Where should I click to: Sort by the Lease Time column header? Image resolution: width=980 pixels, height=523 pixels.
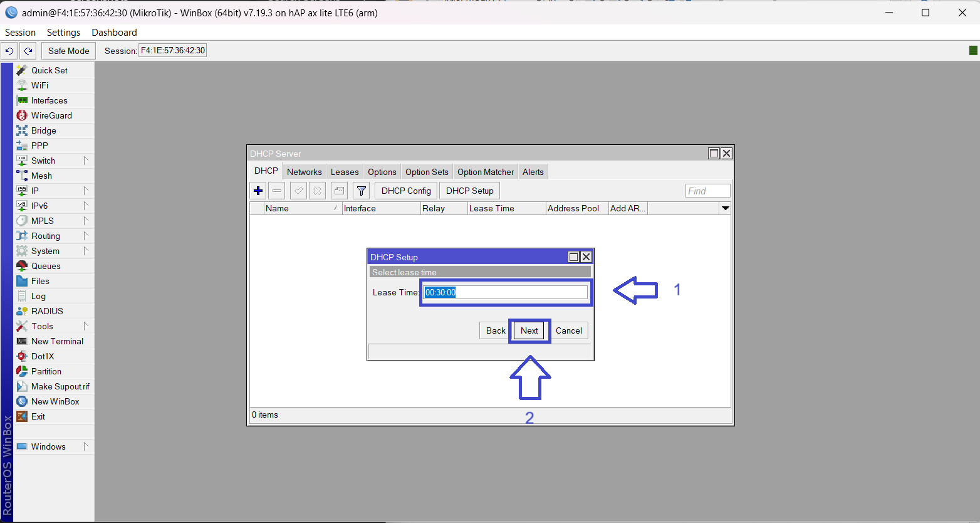point(506,208)
